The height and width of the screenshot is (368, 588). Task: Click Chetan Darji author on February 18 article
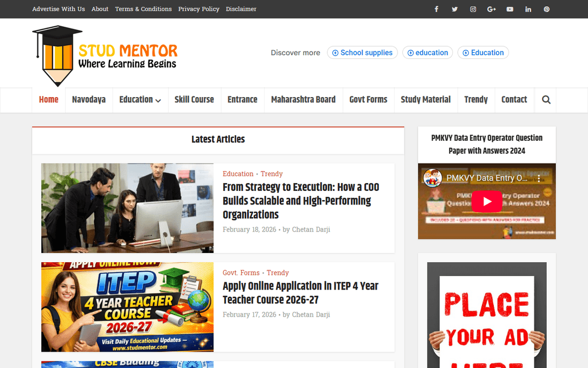point(311,230)
